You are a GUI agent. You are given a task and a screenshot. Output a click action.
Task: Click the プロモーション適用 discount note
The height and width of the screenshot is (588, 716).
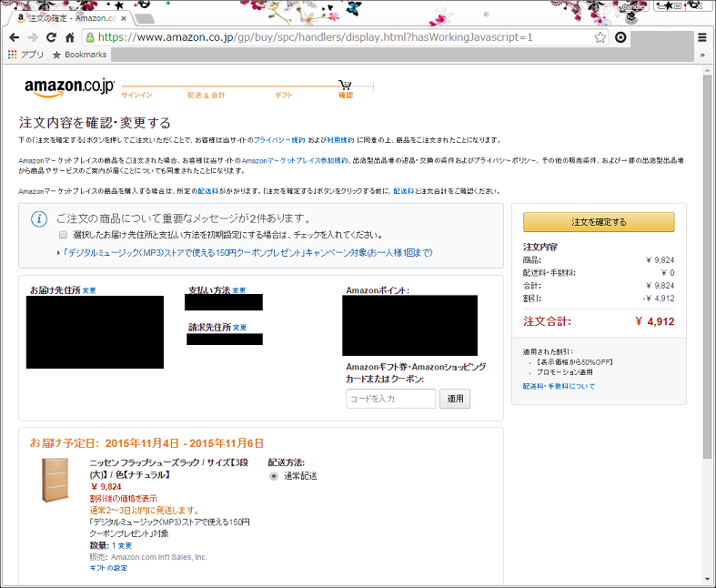[564, 372]
